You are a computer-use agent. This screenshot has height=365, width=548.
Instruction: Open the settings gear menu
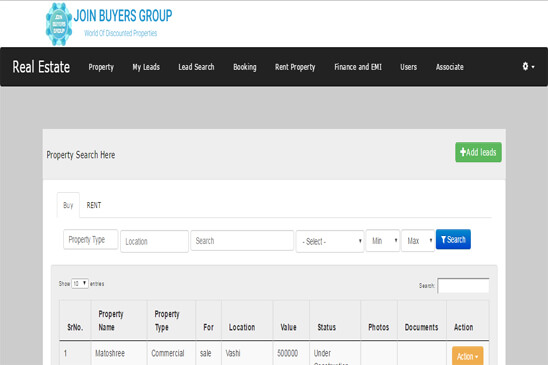528,66
